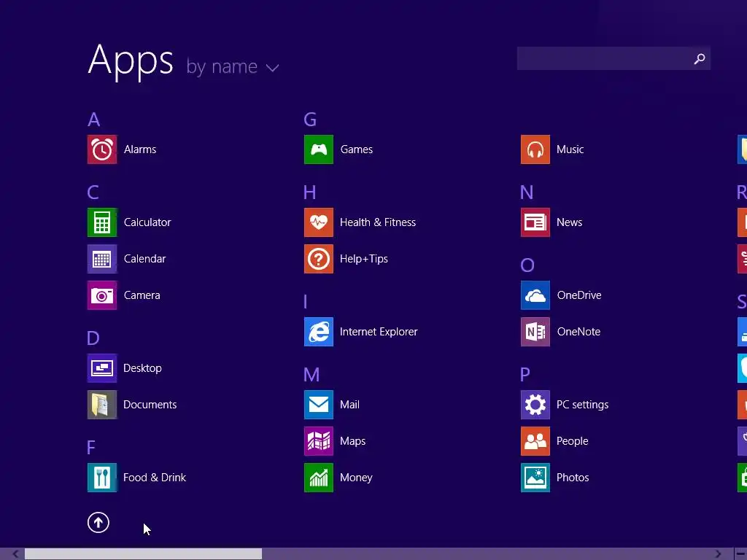Open the Camera app icon
747x560 pixels.
click(102, 295)
